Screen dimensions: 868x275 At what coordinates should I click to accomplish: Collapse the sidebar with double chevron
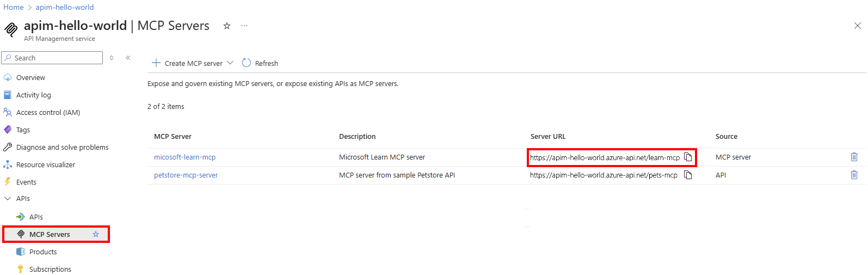128,58
